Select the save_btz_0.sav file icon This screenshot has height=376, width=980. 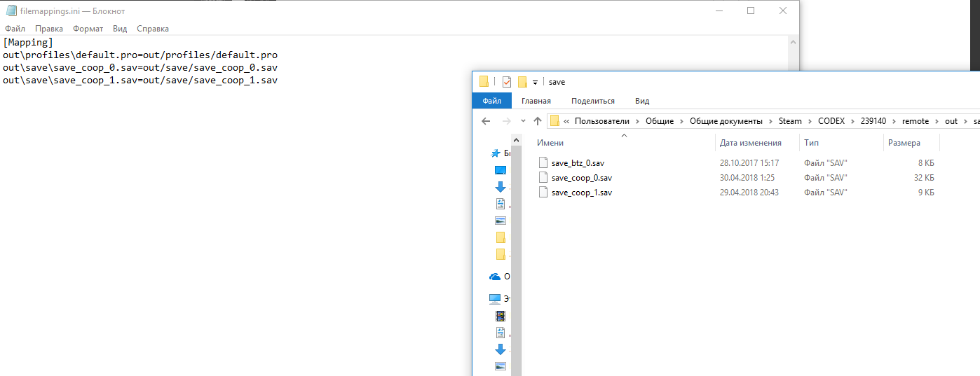pyautogui.click(x=543, y=162)
